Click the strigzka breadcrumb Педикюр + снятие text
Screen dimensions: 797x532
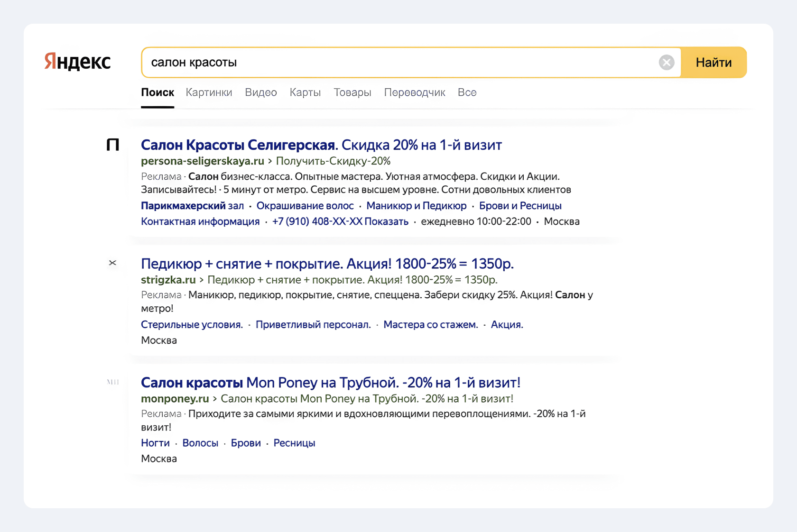352,280
